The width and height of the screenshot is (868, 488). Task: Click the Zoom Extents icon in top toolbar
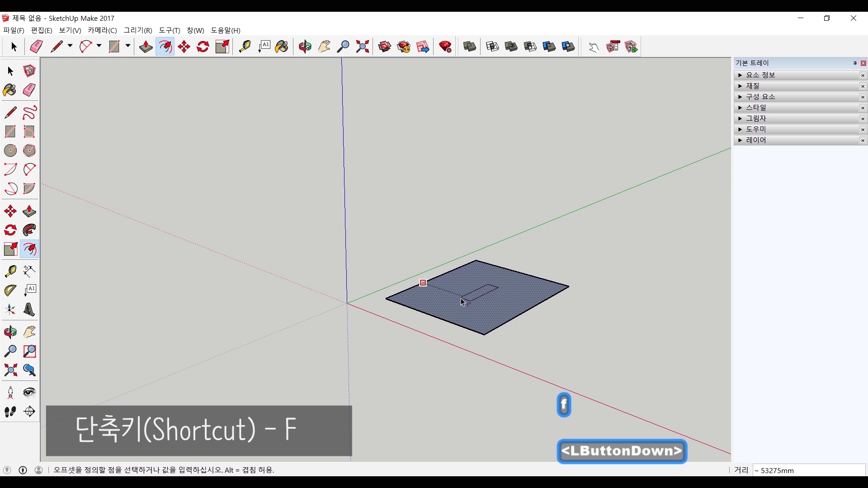click(363, 47)
